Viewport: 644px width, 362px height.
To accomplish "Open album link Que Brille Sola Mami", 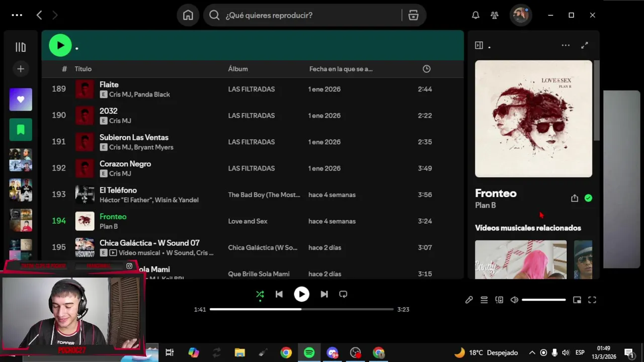I will [x=259, y=274].
